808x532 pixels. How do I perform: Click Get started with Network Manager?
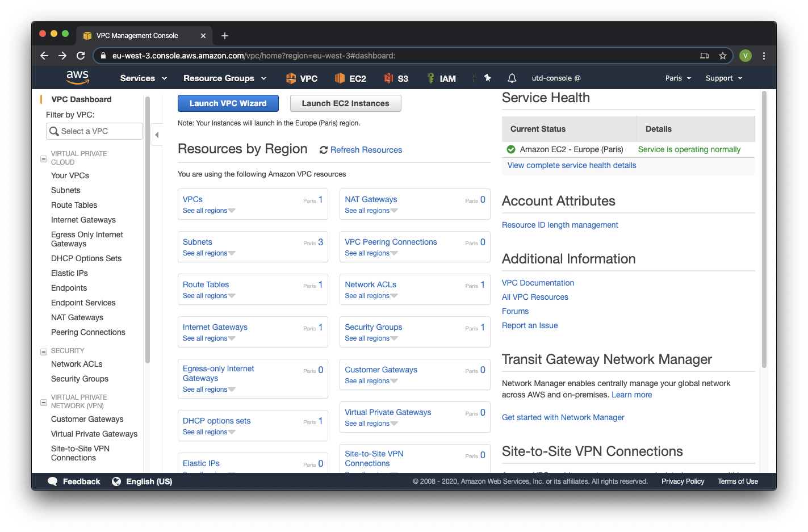563,417
